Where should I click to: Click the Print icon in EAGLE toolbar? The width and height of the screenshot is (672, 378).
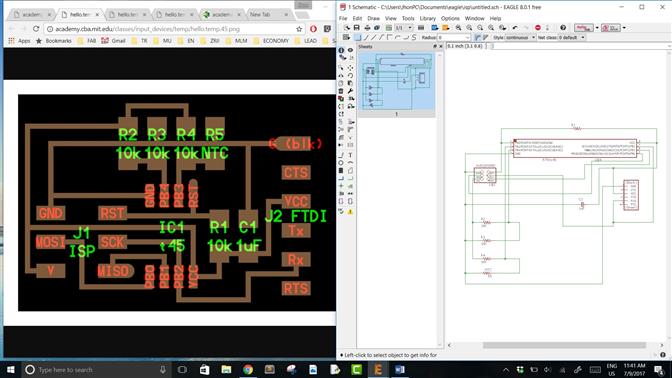click(x=367, y=28)
